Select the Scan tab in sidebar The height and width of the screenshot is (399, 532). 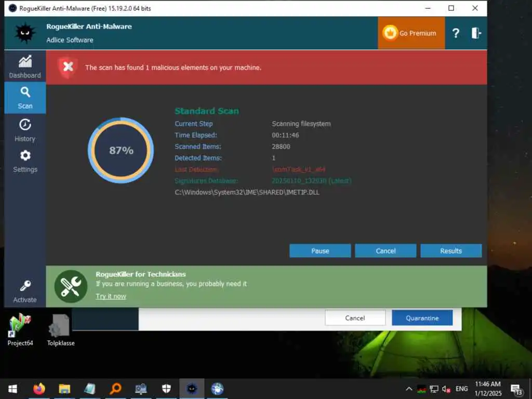click(25, 98)
